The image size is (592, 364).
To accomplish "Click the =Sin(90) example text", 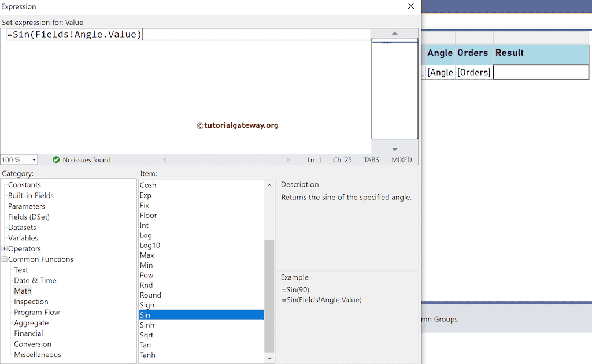I will point(295,289).
